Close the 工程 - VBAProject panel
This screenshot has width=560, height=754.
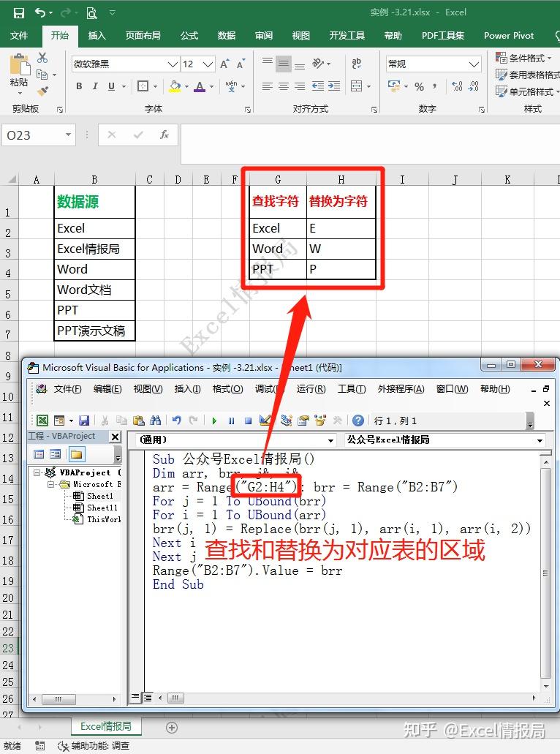tap(115, 437)
